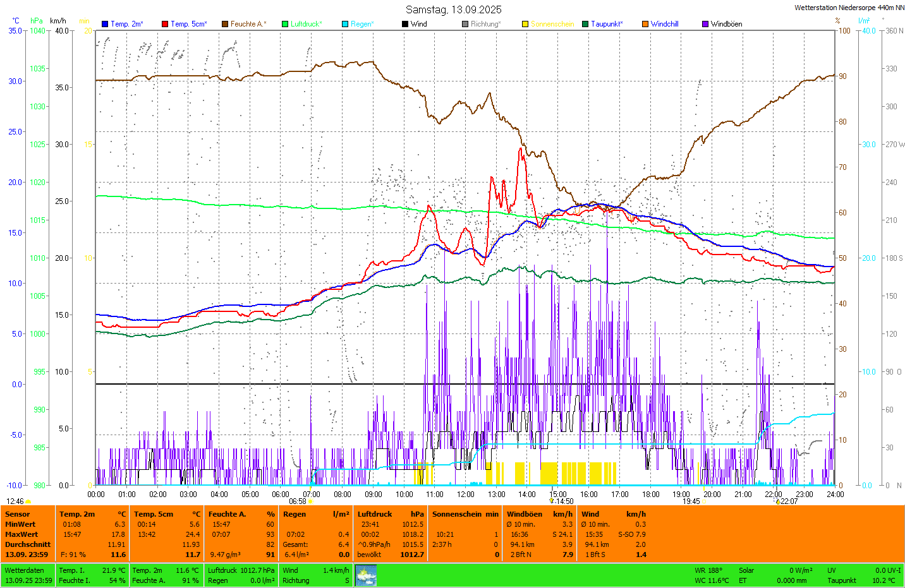Click the cloudy weather icon in status bar
This screenshot has height=588, width=905.
366,575
